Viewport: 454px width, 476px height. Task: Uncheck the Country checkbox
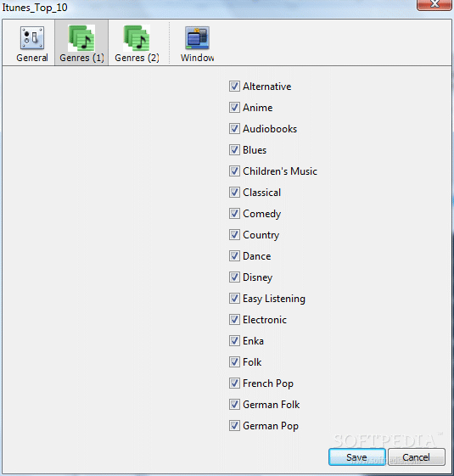(x=234, y=235)
